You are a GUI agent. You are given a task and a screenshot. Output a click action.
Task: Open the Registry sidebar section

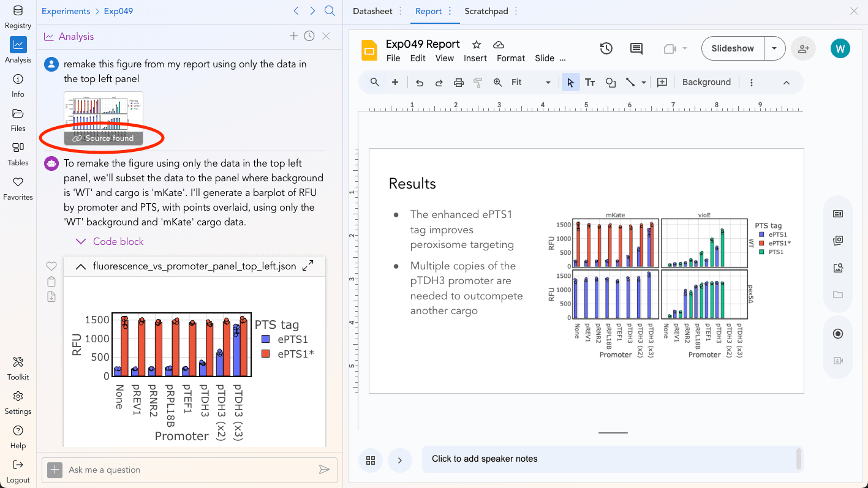18,17
